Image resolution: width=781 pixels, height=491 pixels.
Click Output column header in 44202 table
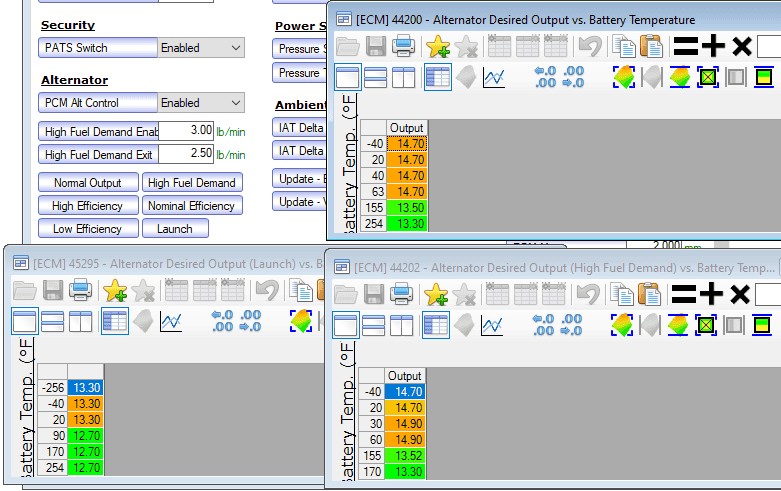tap(405, 376)
